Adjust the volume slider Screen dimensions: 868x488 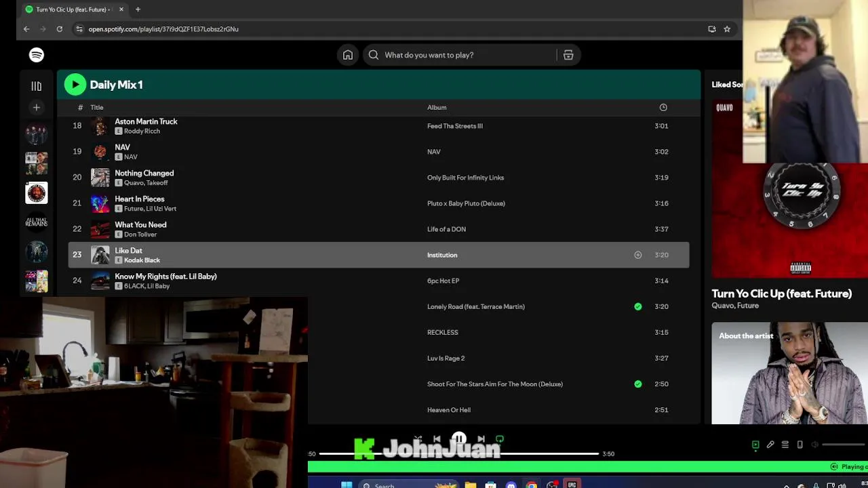[844, 445]
